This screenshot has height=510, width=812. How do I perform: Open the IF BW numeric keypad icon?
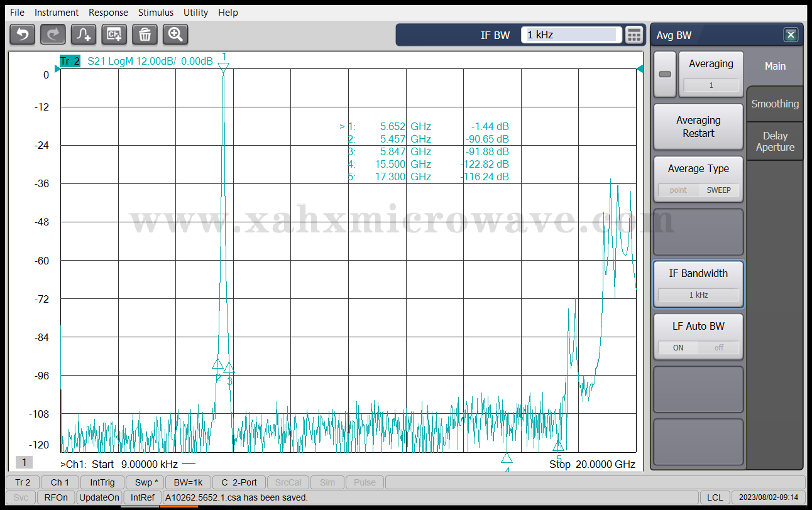pyautogui.click(x=634, y=35)
